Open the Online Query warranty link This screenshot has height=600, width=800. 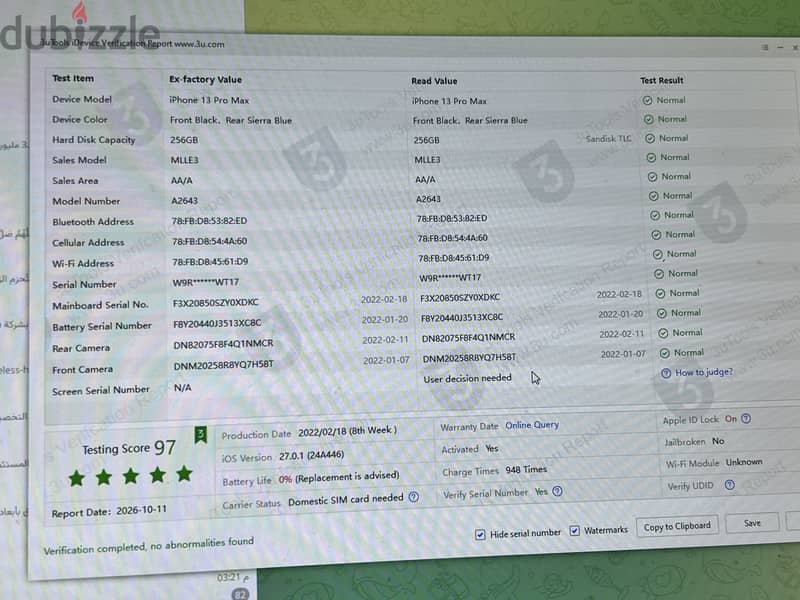pyautogui.click(x=532, y=425)
